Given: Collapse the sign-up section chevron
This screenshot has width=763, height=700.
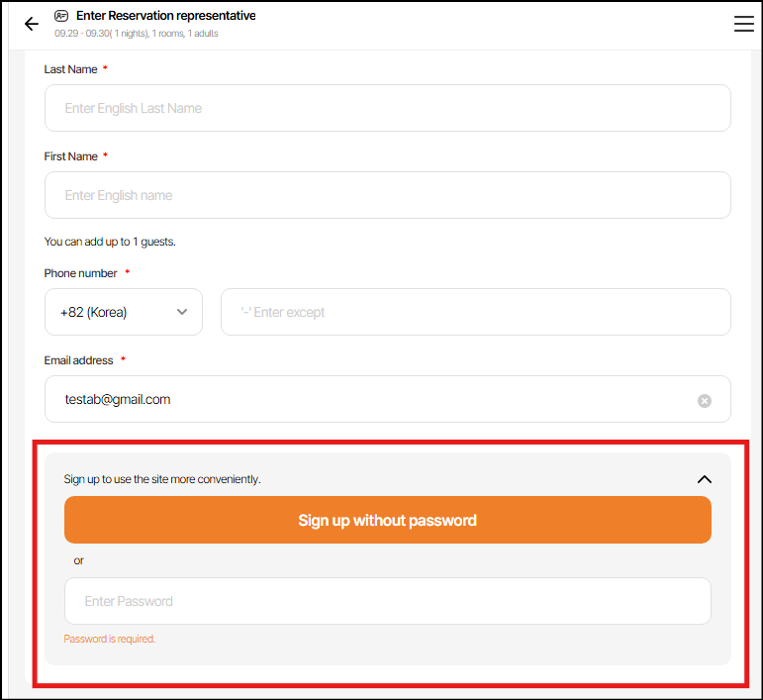Looking at the screenshot, I should click(704, 479).
